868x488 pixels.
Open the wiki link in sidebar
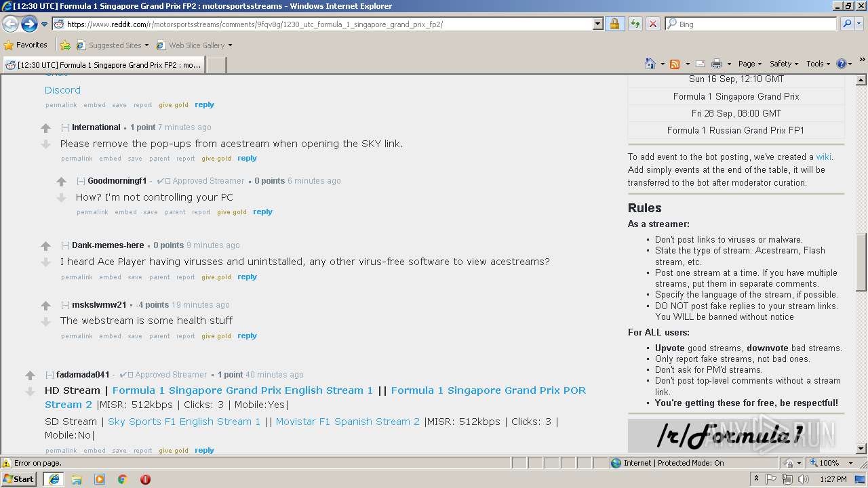[823, 157]
